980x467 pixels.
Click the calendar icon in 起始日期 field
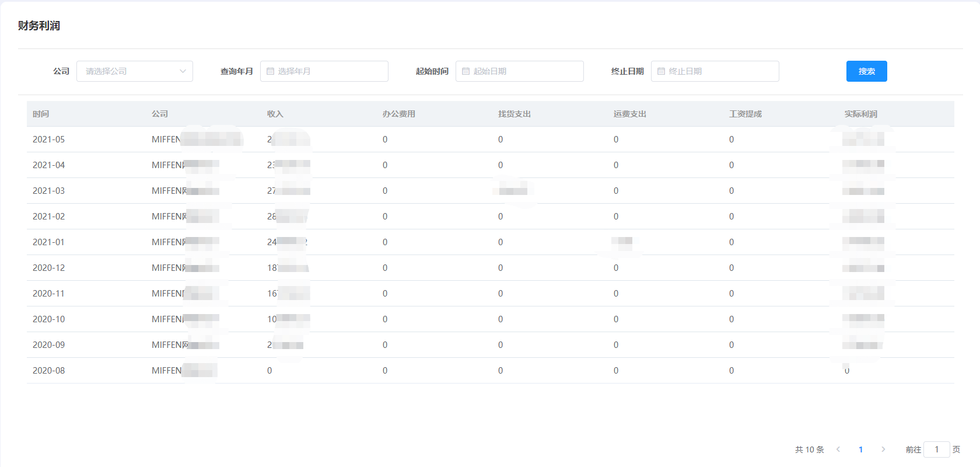(466, 71)
